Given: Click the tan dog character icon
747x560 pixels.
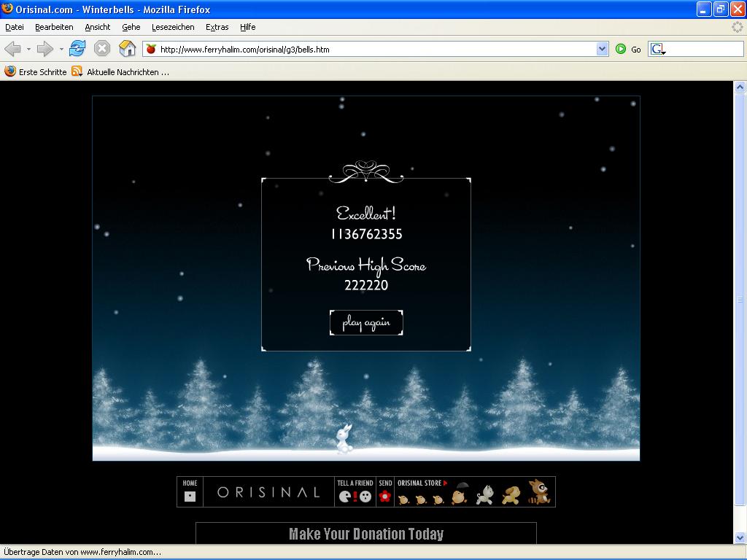Looking at the screenshot, I should coord(511,496).
